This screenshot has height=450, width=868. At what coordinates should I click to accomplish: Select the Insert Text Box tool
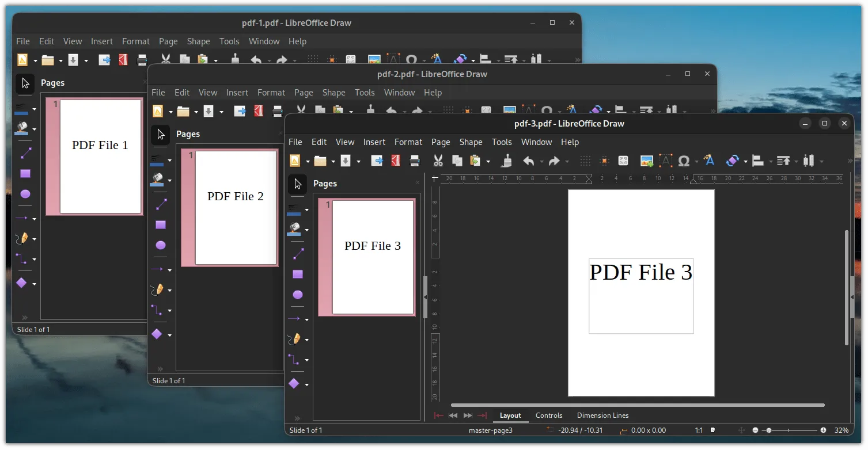pos(665,161)
